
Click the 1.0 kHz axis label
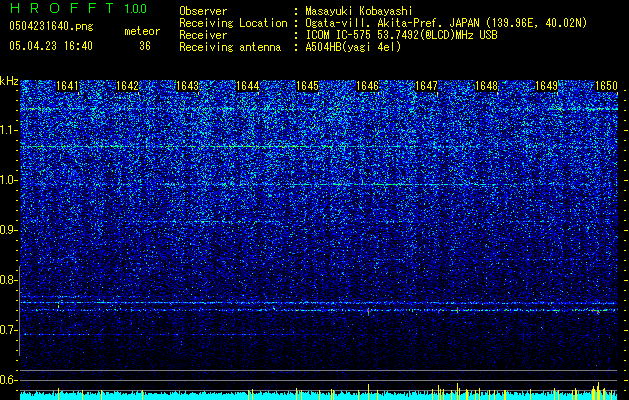[x=8, y=180]
